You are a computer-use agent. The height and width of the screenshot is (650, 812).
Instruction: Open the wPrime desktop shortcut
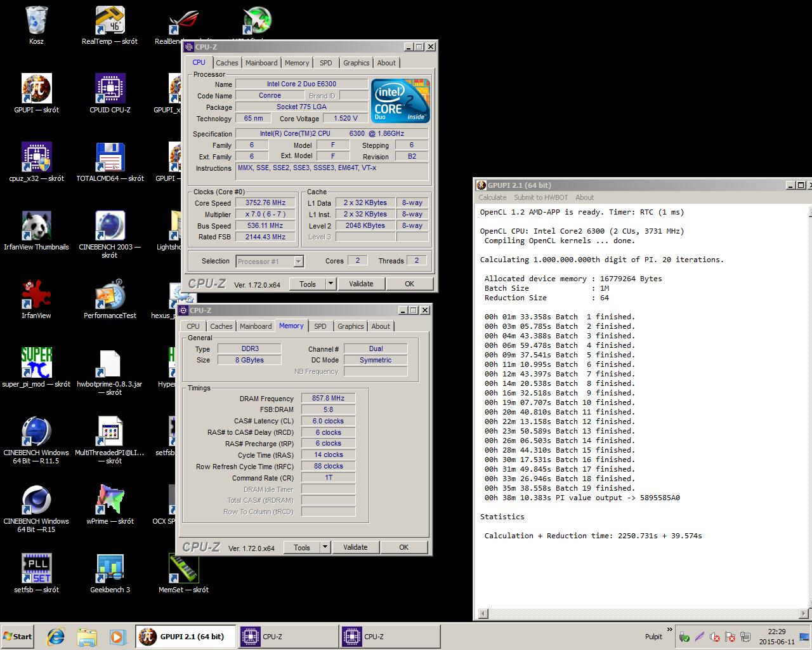(x=110, y=505)
